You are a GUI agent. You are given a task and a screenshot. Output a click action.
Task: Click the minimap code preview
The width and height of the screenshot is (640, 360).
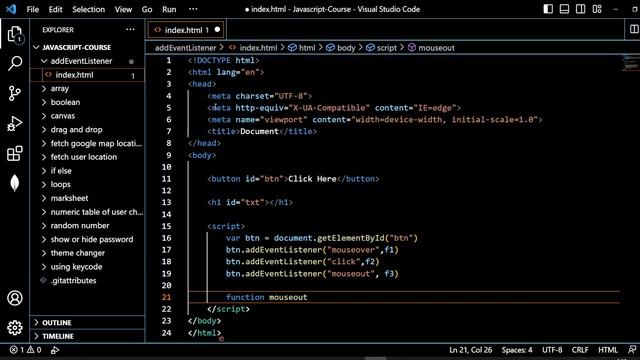click(x=631, y=63)
